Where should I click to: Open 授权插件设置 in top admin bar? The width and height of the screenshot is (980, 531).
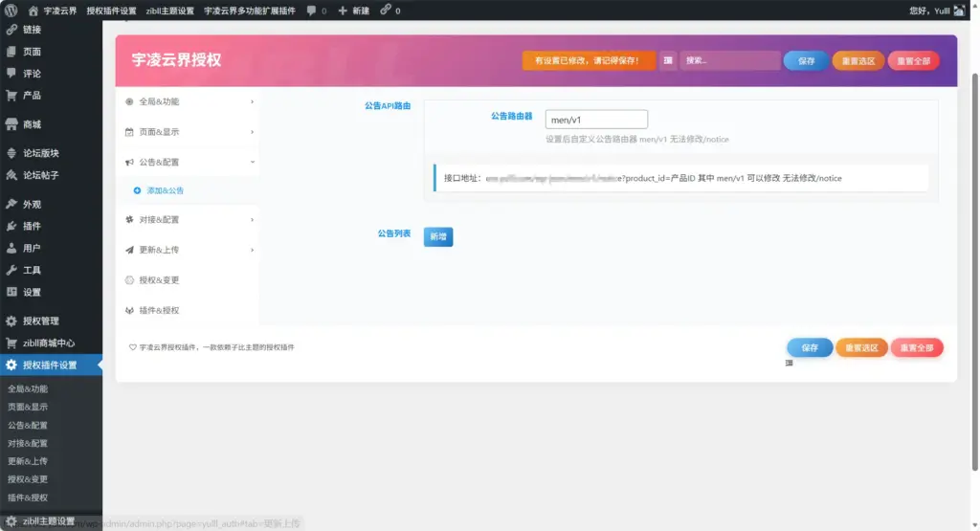[x=111, y=11]
